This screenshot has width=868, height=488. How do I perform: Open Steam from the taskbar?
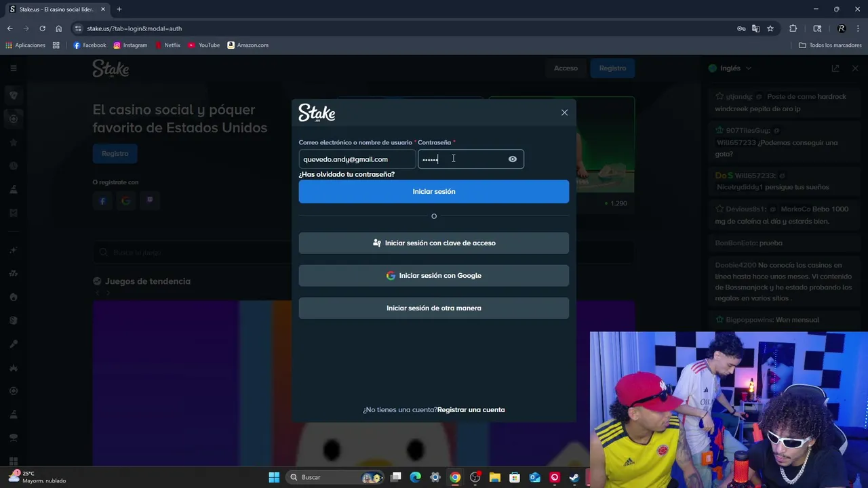(574, 477)
